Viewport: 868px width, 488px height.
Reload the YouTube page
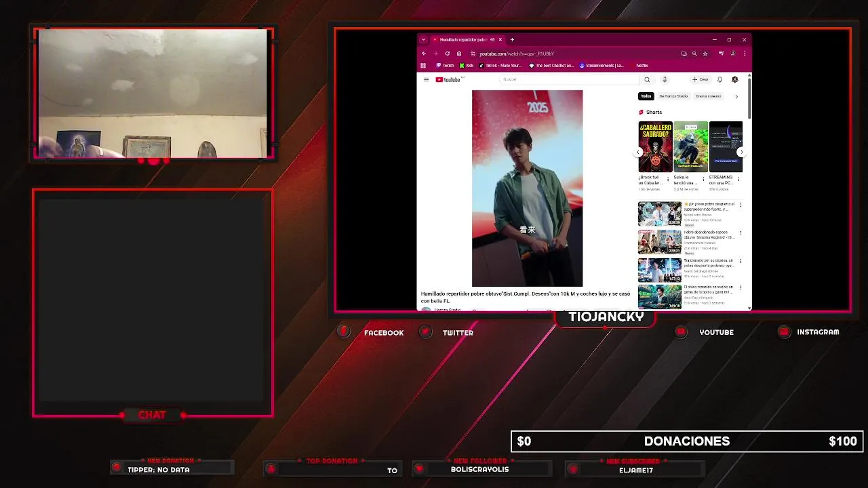click(447, 54)
